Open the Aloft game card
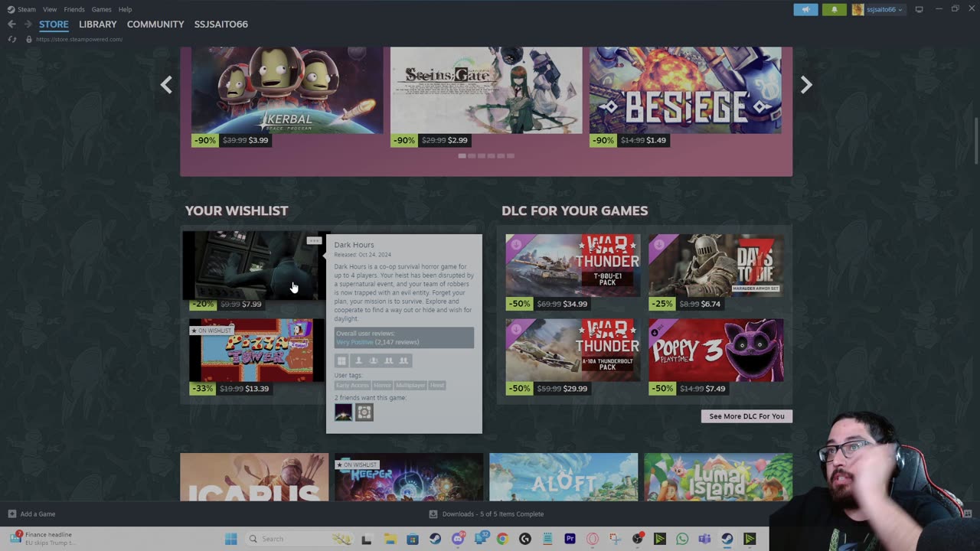Image resolution: width=980 pixels, height=551 pixels. [563, 478]
